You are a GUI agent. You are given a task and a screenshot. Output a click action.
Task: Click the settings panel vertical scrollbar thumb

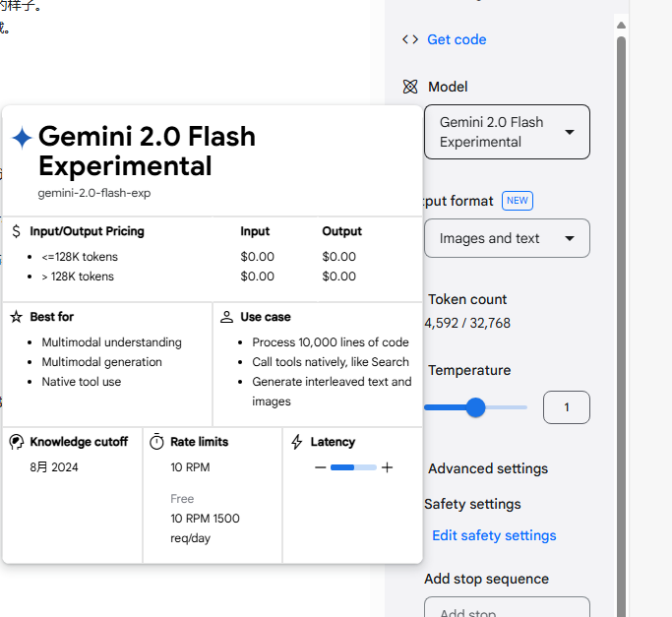(x=622, y=326)
